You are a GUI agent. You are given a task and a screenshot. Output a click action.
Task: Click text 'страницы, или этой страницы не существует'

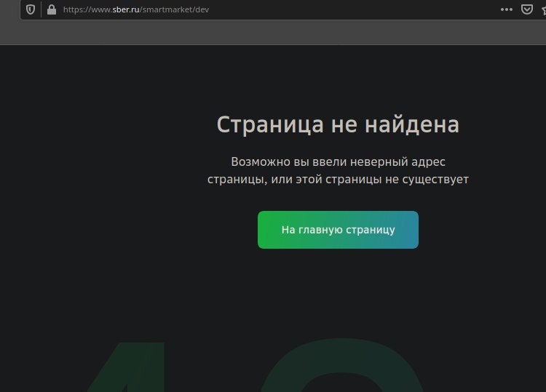click(x=338, y=180)
